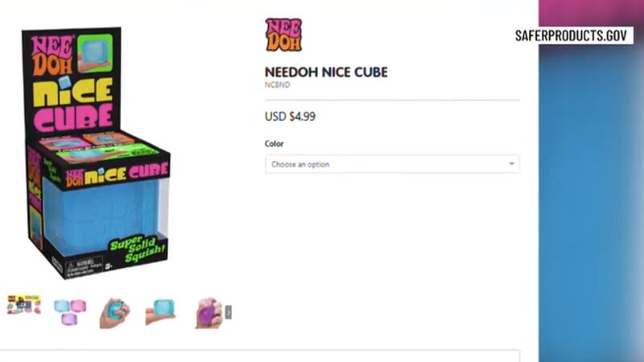The height and width of the screenshot is (362, 644).
Task: Select the packaging collage thumbnail
Action: coord(23,307)
